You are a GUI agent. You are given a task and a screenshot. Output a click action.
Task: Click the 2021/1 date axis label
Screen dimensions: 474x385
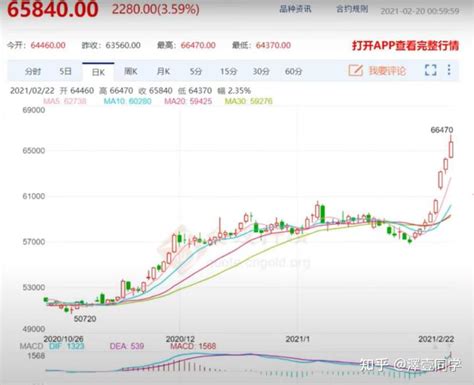(298, 339)
